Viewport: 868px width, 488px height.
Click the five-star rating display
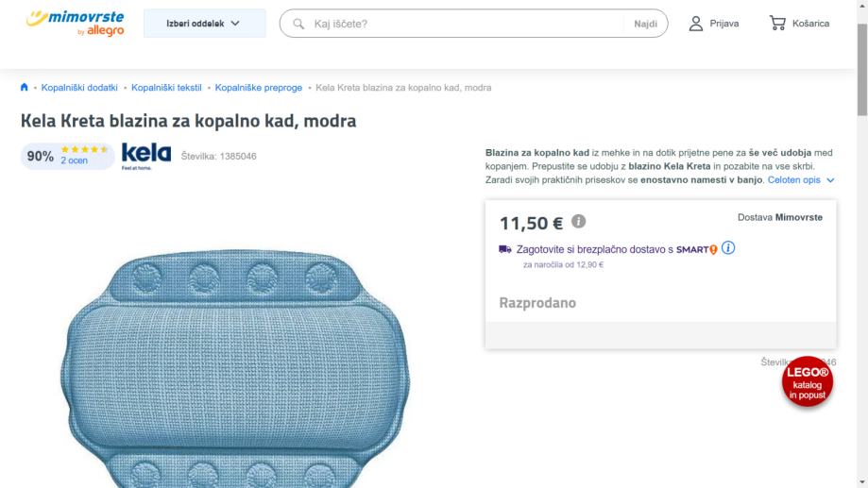point(84,150)
